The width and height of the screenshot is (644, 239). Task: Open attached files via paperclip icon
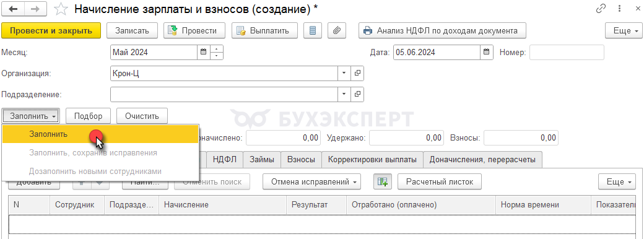pos(337,30)
